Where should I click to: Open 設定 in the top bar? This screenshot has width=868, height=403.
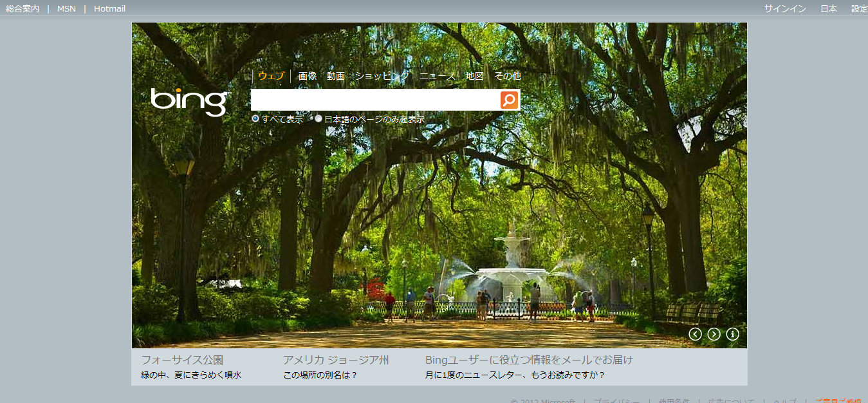click(x=859, y=8)
